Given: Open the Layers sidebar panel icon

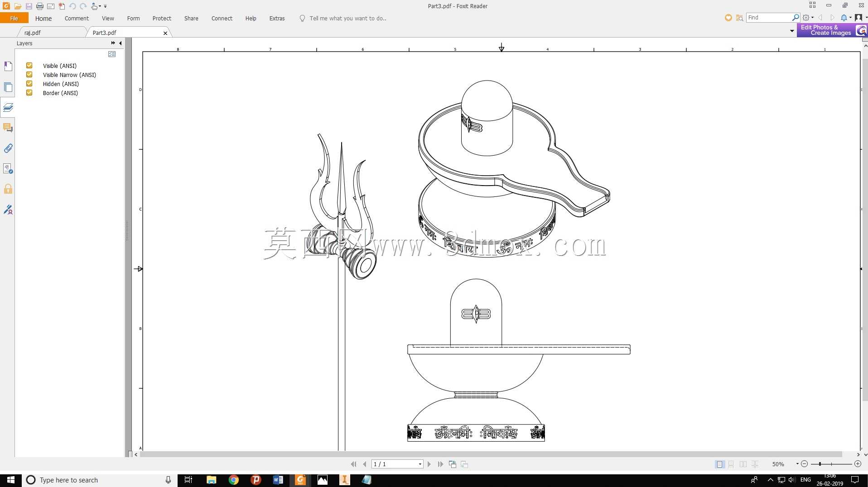Looking at the screenshot, I should [x=8, y=107].
